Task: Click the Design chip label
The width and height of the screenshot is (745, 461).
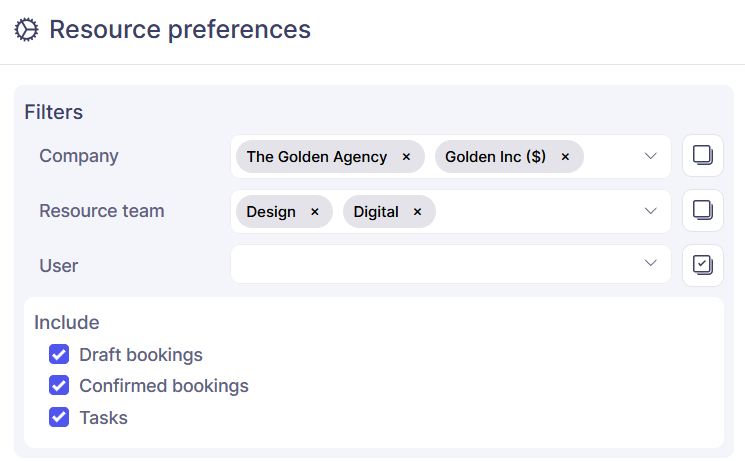Action: 271,212
